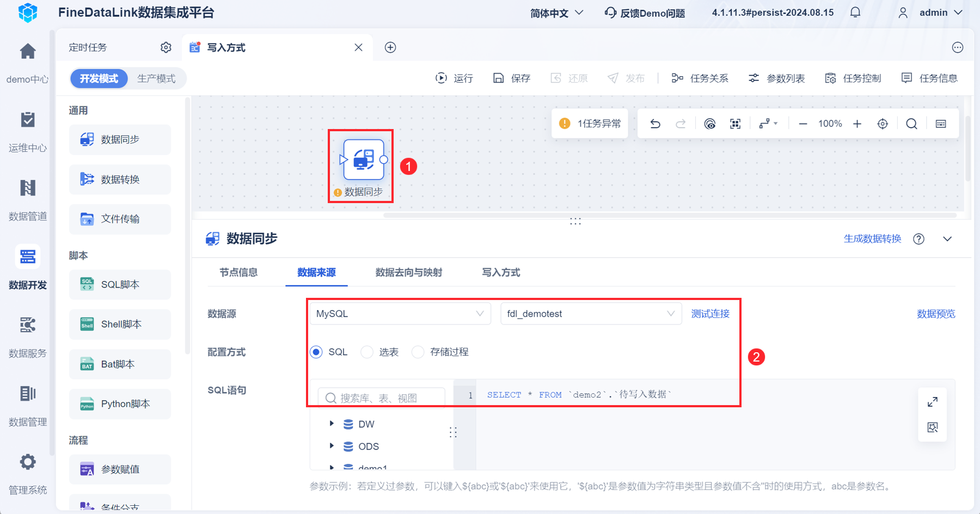This screenshot has width=980, height=514.
Task: Expand the DW database tree node
Action: point(332,424)
